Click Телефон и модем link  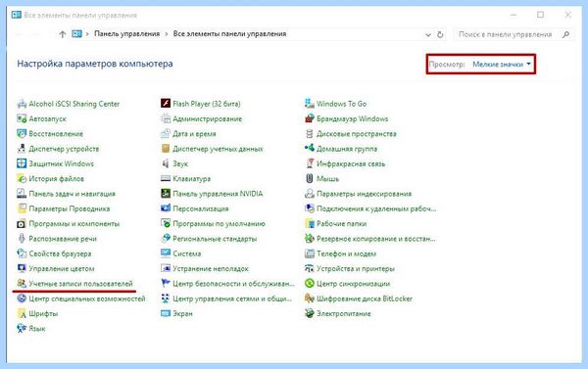346,254
